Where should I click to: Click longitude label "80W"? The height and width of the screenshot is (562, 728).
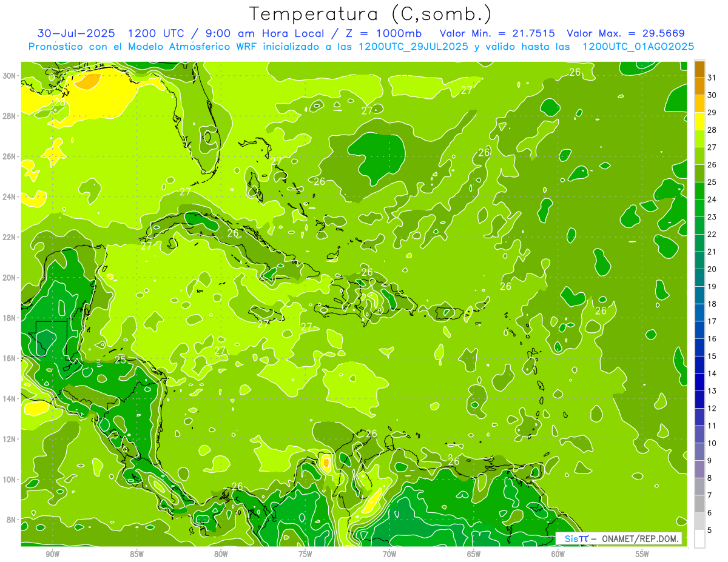coord(221,554)
